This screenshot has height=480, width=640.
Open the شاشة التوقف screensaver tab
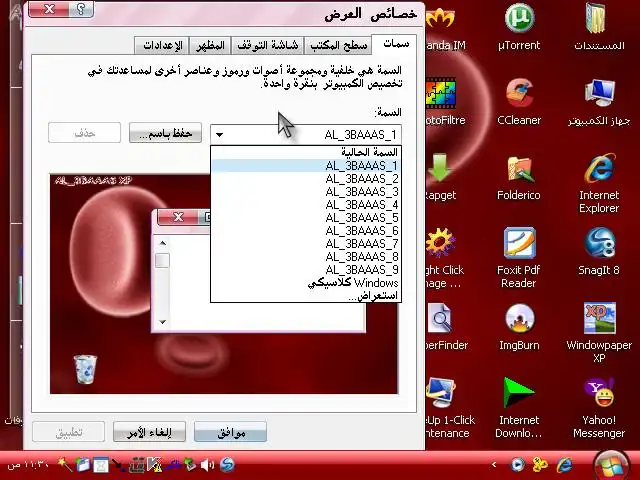[268, 46]
